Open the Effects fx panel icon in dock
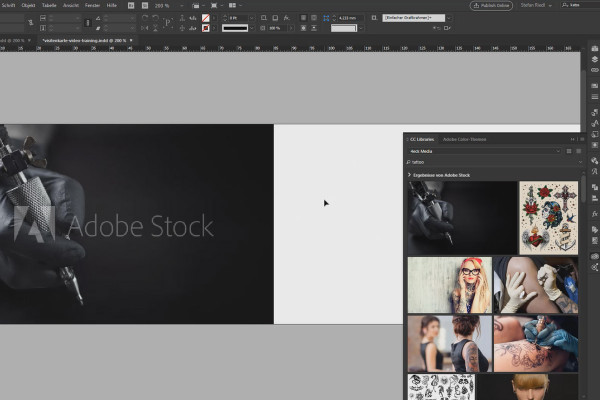600x400 pixels. point(594,214)
